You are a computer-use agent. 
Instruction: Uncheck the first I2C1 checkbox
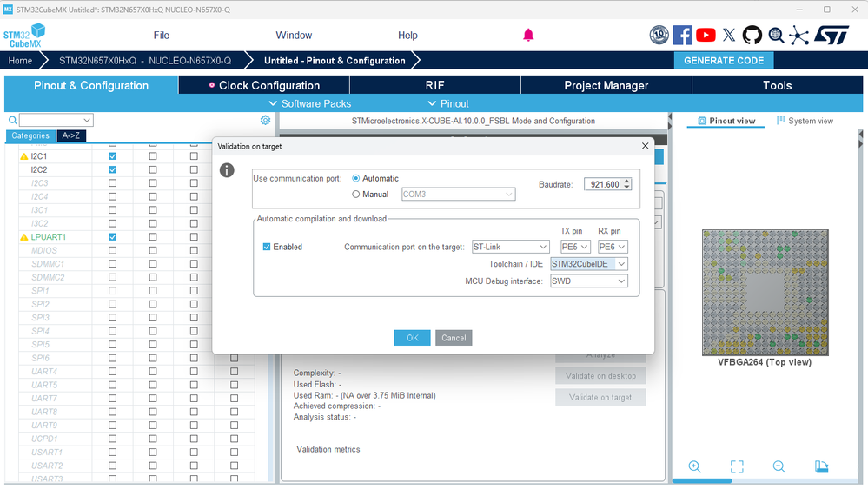tap(112, 156)
